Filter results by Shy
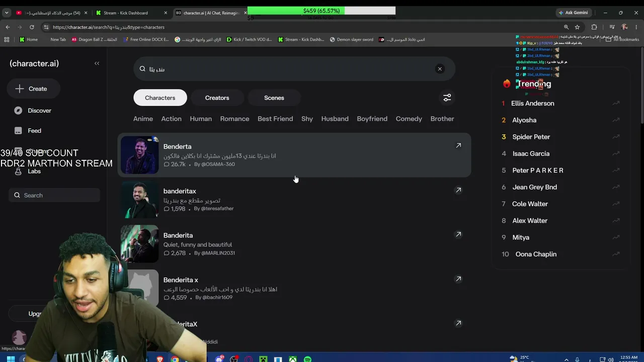This screenshot has height=362, width=644. coord(307,119)
